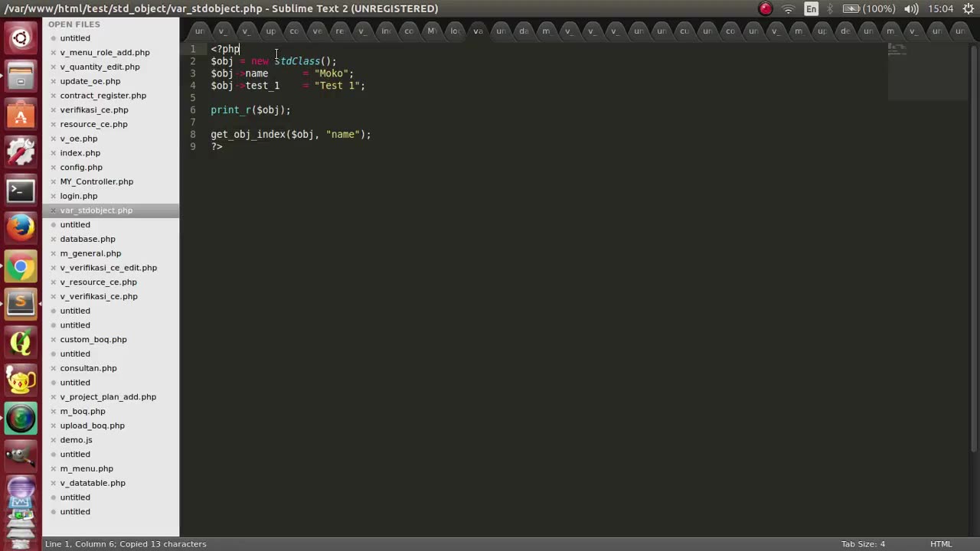The width and height of the screenshot is (980, 551).
Task: Launch Firefox from the dock
Action: 21,228
